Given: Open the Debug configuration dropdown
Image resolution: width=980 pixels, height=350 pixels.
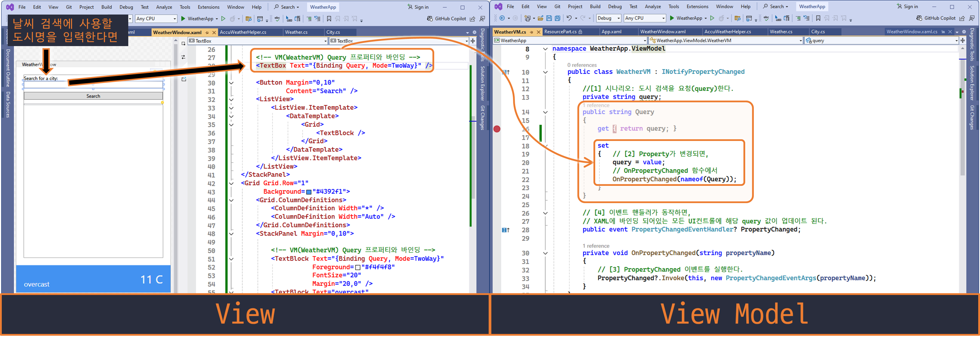Looking at the screenshot, I should click(619, 18).
